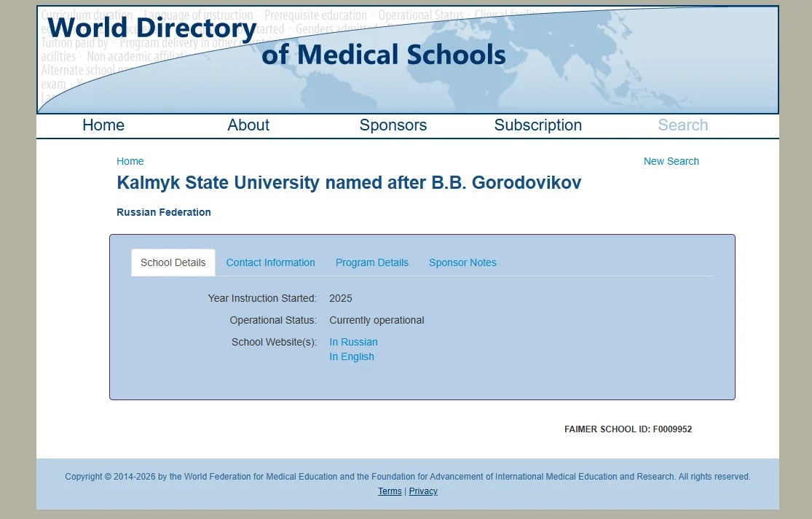Visit the school website In English
812x519 pixels.
(x=352, y=356)
